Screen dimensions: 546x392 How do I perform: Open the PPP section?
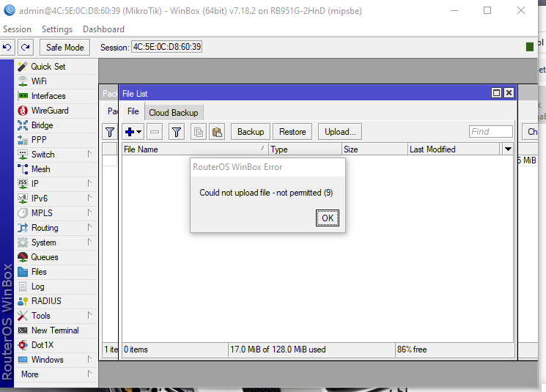tap(56, 140)
